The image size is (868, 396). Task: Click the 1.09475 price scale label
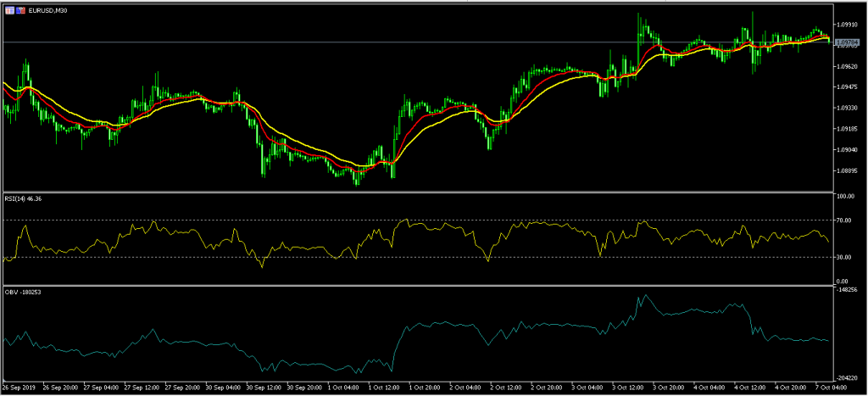[x=848, y=87]
